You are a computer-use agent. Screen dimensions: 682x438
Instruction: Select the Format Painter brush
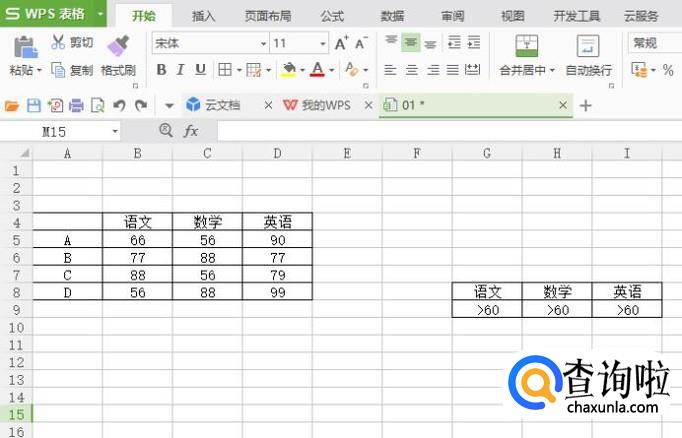[118, 46]
